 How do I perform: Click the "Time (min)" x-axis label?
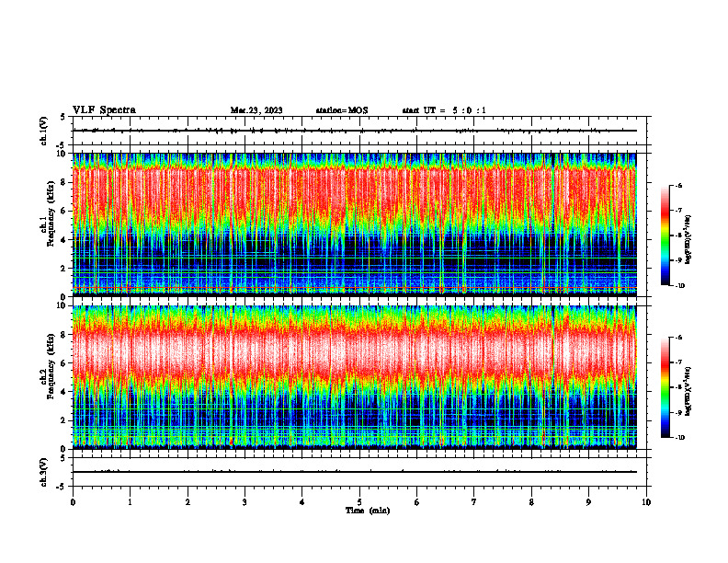click(x=368, y=511)
